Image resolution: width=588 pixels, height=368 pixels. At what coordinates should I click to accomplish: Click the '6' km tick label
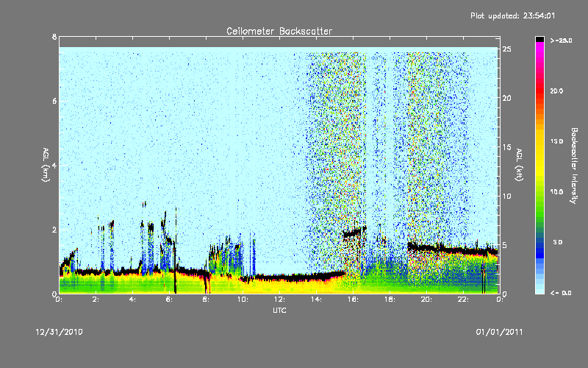tap(54, 101)
